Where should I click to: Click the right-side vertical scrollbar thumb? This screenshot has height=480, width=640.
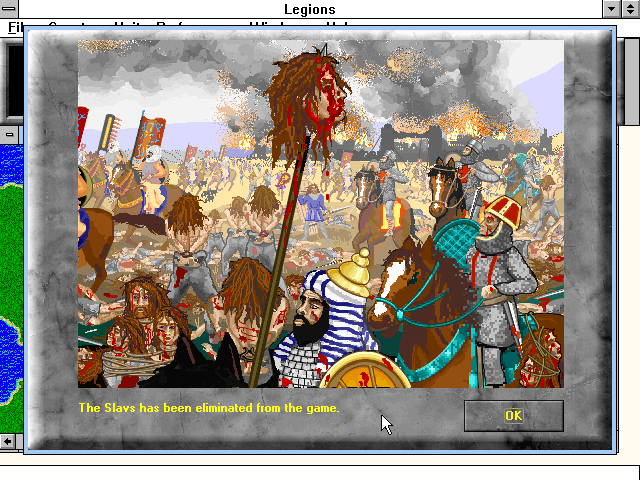pyautogui.click(x=632, y=81)
